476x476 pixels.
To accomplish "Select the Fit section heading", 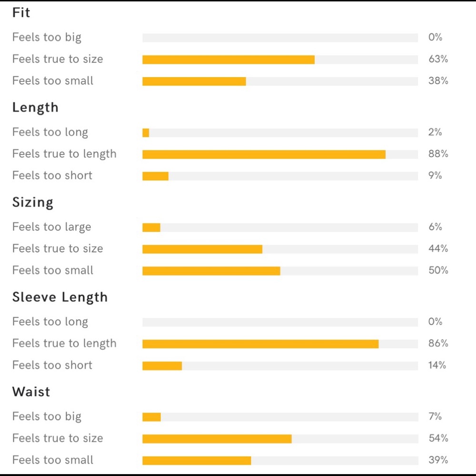I will click(x=21, y=13).
